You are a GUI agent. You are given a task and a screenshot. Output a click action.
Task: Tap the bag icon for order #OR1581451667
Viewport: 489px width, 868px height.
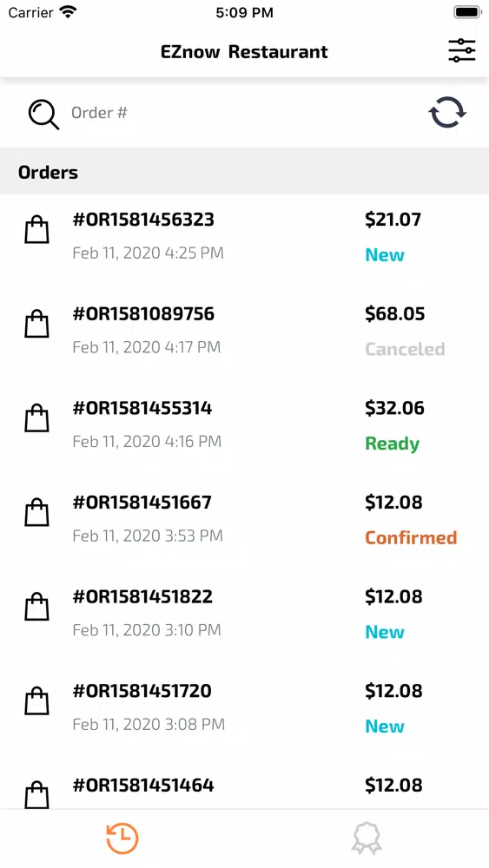point(36,513)
